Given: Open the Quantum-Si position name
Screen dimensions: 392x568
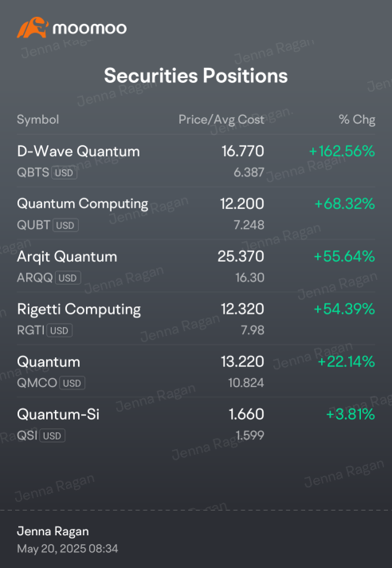Looking at the screenshot, I should 58,414.
